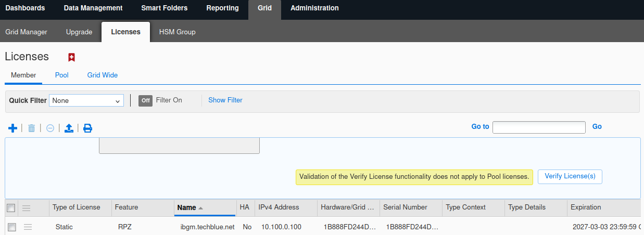Image resolution: width=644 pixels, height=235 pixels.
Task: Click into the Go to input field
Action: (539, 127)
